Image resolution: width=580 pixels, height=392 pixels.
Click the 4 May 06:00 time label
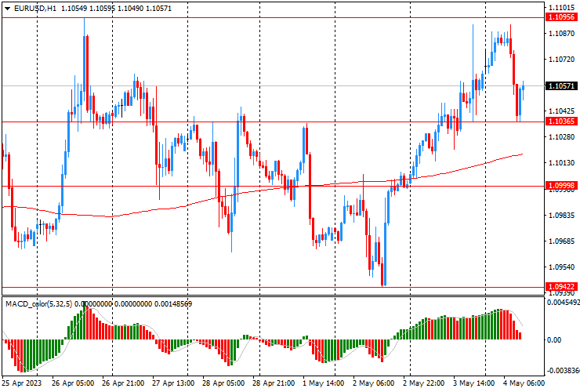[524, 383]
